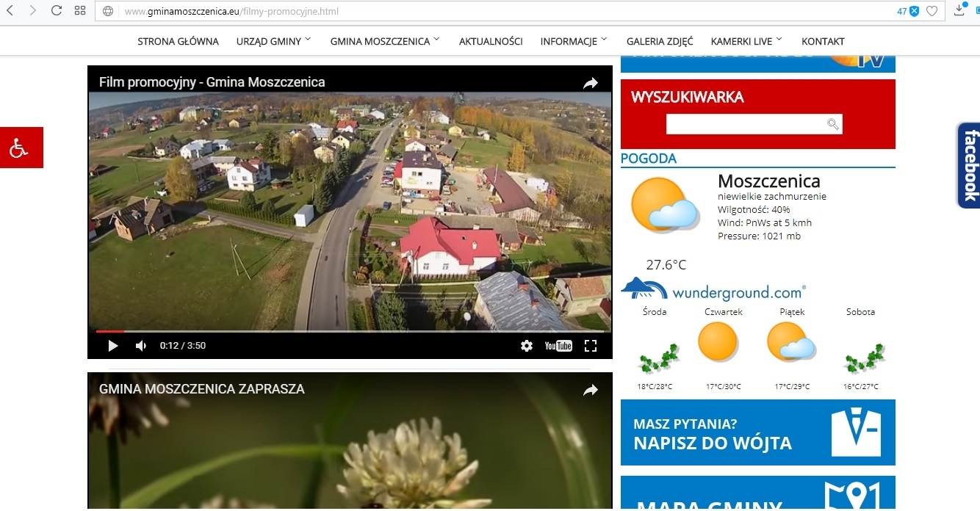The height and width of the screenshot is (511, 980).
Task: Mute the video volume speaker icon
Action: point(141,346)
